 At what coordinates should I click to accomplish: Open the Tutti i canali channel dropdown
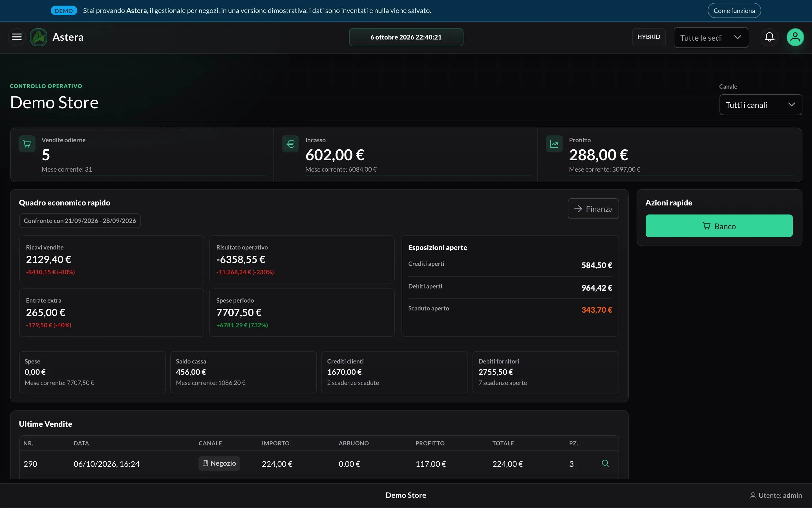point(761,105)
